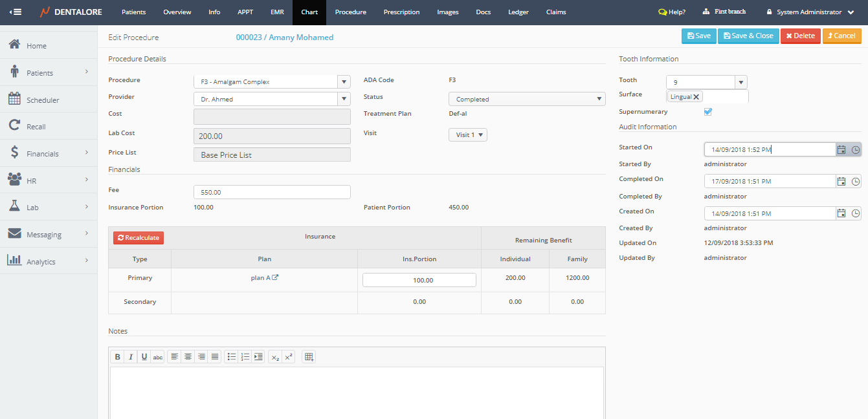Expand the Tooth number dropdown
This screenshot has width=868, height=419.
click(x=741, y=83)
